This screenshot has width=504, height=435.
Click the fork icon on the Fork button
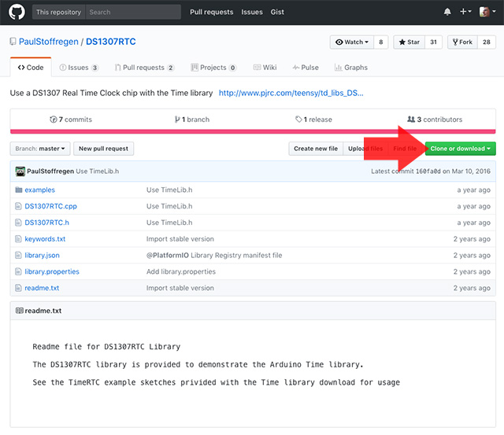click(455, 42)
